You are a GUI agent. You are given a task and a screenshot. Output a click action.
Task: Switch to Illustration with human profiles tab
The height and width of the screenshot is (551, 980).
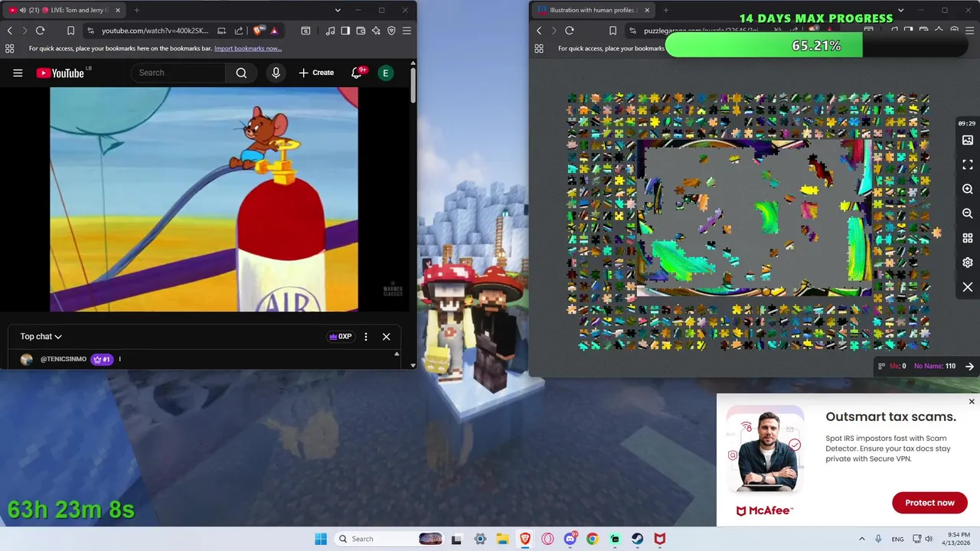[593, 10]
